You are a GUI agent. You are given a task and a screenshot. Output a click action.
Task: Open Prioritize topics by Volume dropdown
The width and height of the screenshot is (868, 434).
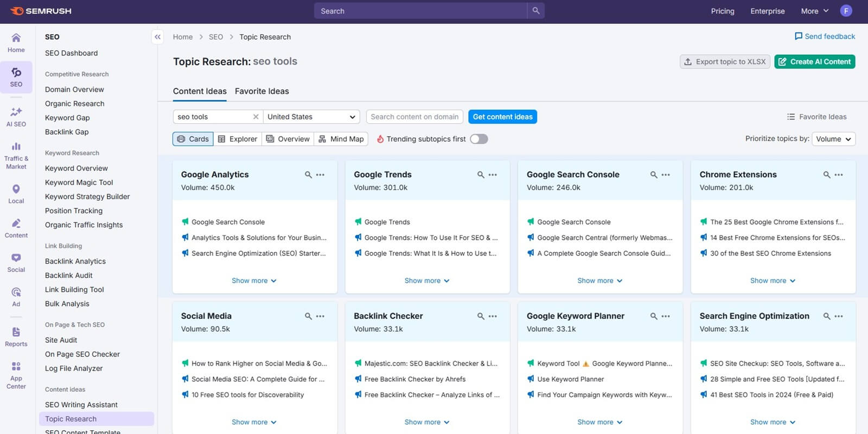pos(834,139)
